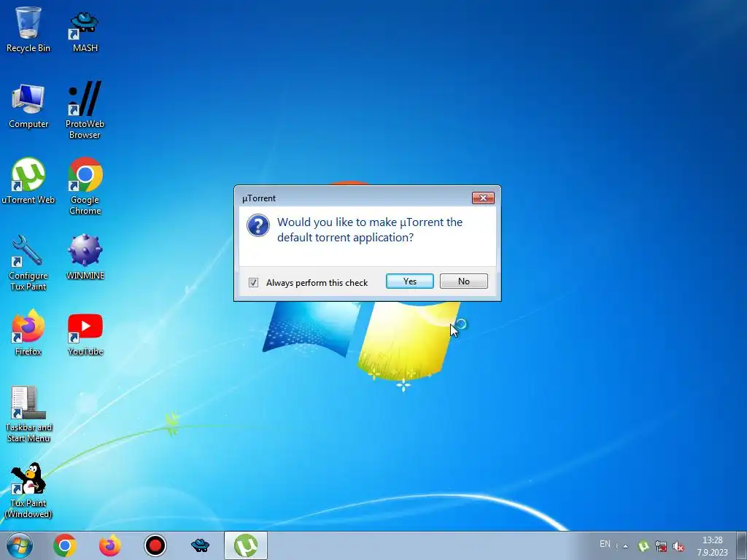747x560 pixels.
Task: Select the YouTube desktop shortcut
Action: click(x=85, y=334)
